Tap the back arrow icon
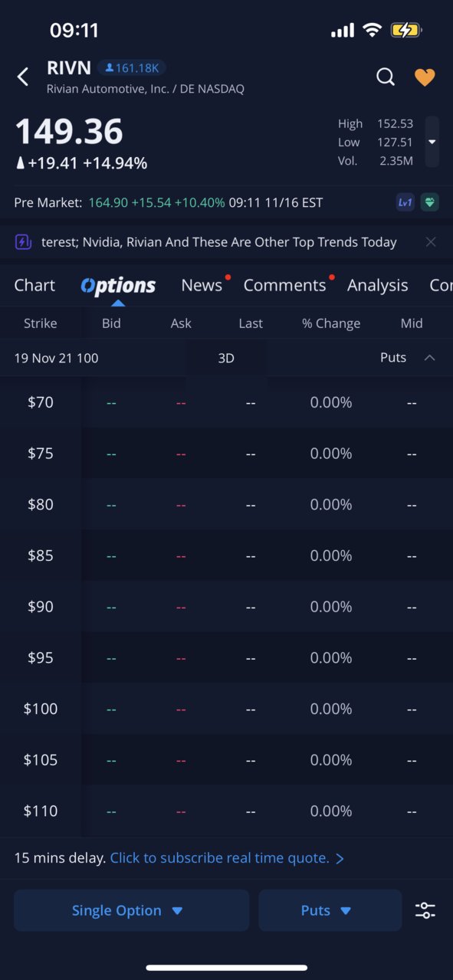The height and width of the screenshot is (980, 453). 23,77
